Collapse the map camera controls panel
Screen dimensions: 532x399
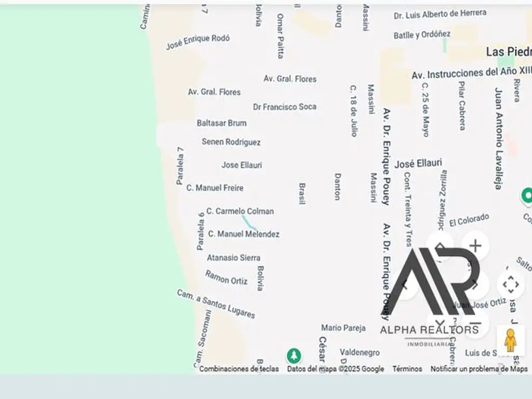(511, 285)
